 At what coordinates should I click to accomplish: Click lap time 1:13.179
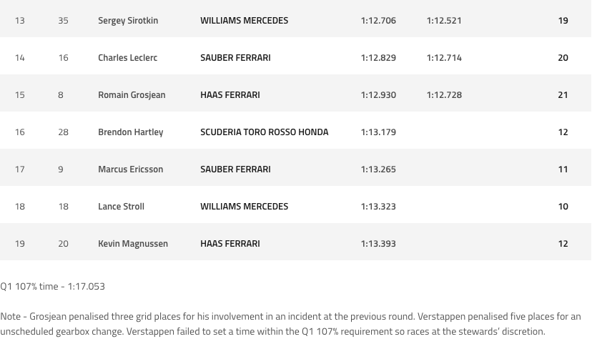click(378, 132)
